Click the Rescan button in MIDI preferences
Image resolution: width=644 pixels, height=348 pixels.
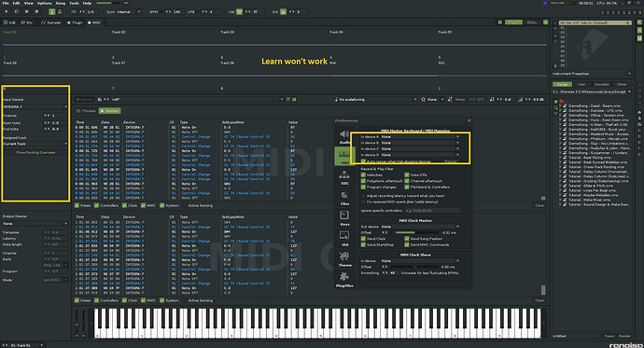click(450, 161)
